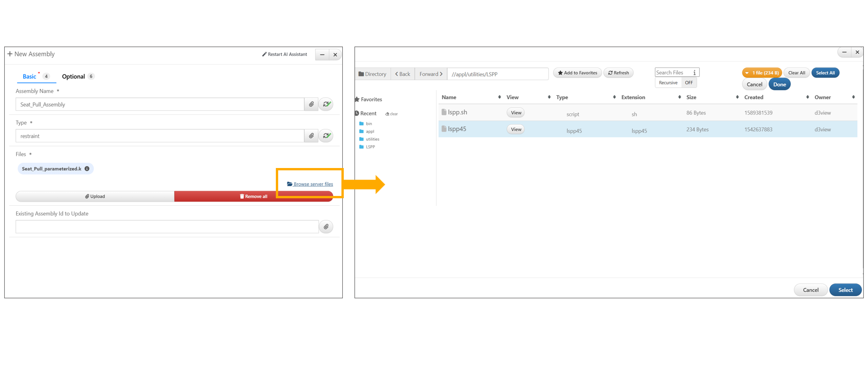
Task: Sort file list by Size column
Action: [737, 97]
